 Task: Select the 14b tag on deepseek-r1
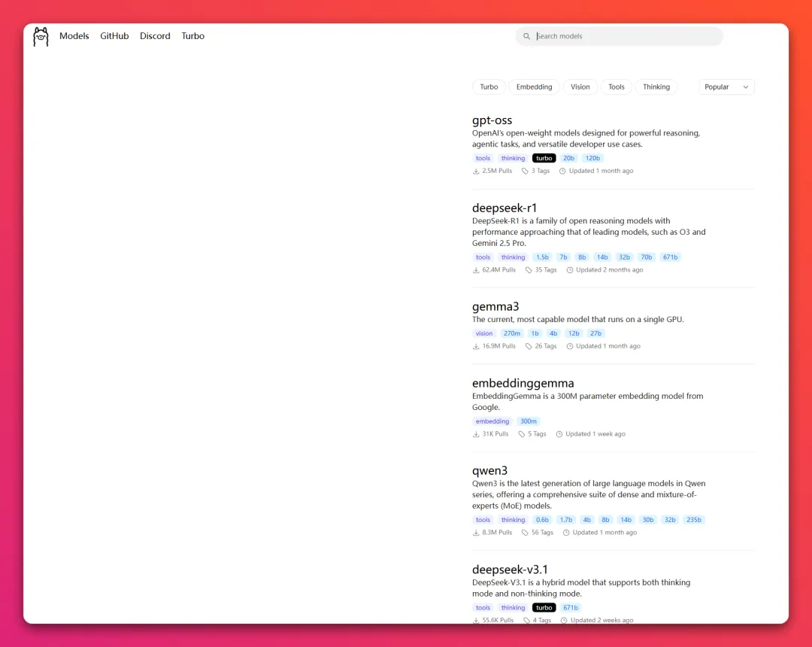click(602, 257)
